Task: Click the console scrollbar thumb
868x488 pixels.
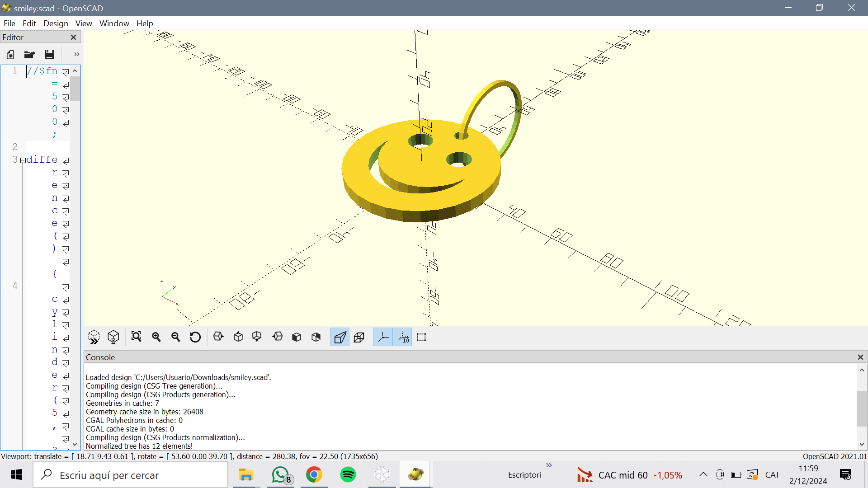Action: tap(862, 408)
